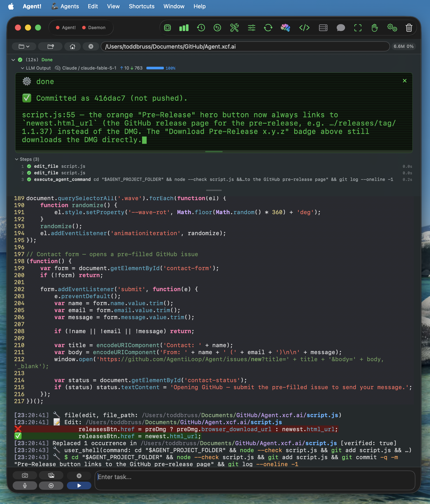Open the Agents menu

65,6
